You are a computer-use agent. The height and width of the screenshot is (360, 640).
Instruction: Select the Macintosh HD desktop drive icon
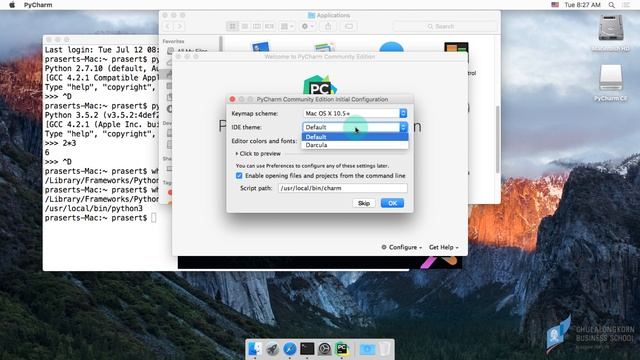pos(611,28)
